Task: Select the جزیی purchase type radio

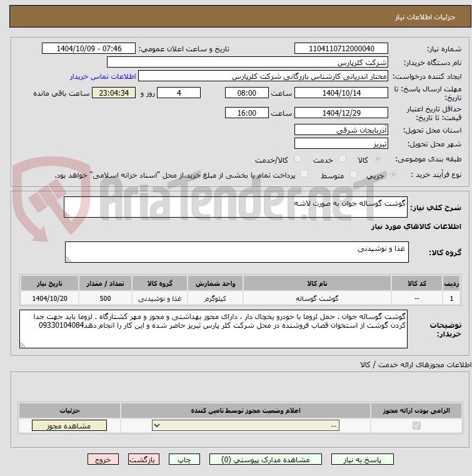Action: click(393, 175)
